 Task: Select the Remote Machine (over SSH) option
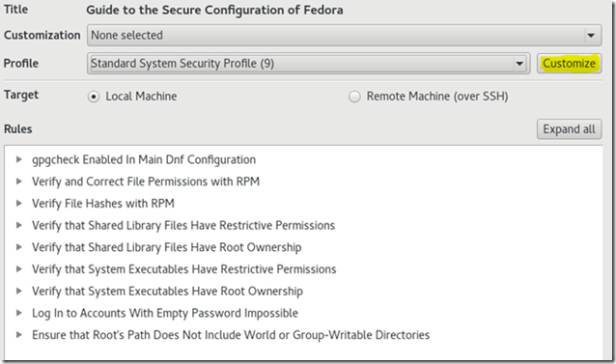[x=354, y=97]
